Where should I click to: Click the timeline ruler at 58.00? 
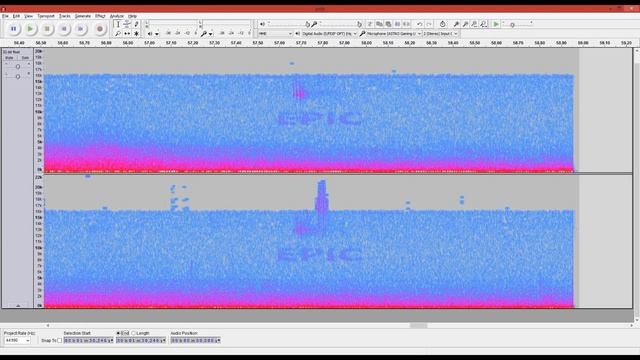(367, 43)
